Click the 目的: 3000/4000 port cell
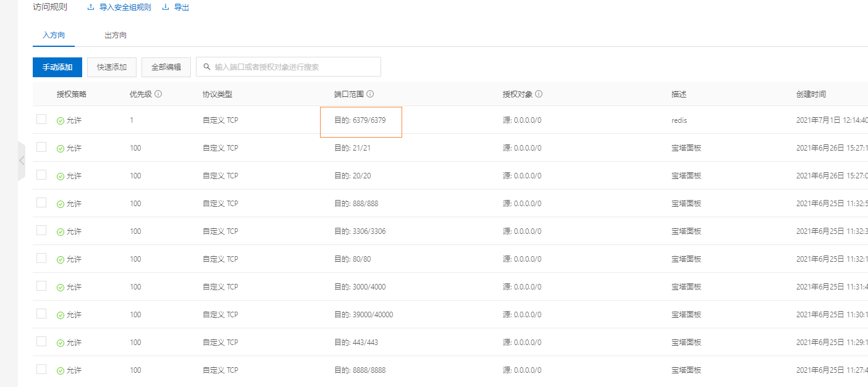This screenshot has height=387, width=868. (x=360, y=287)
